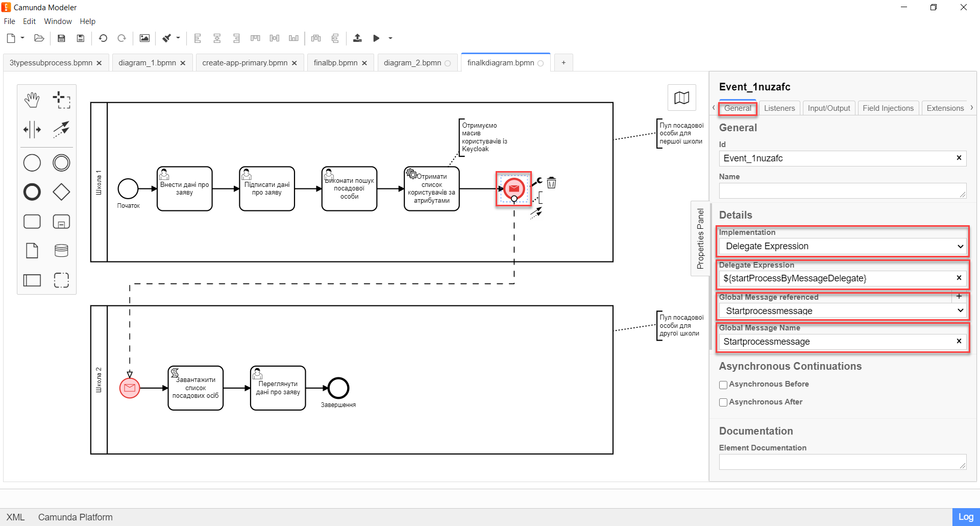Screen dimensions: 980x526
Task: Create a start event from the palette
Action: 32,163
